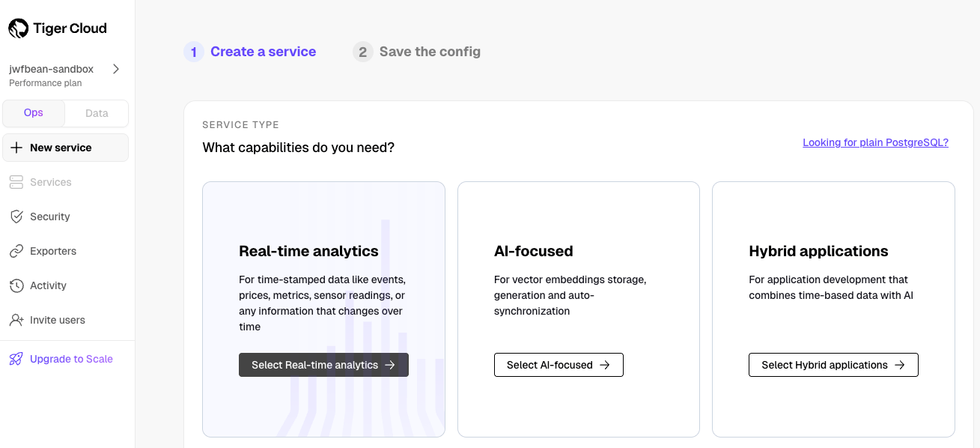This screenshot has height=448, width=980.
Task: Select the AI-focused card heading
Action: pos(533,251)
